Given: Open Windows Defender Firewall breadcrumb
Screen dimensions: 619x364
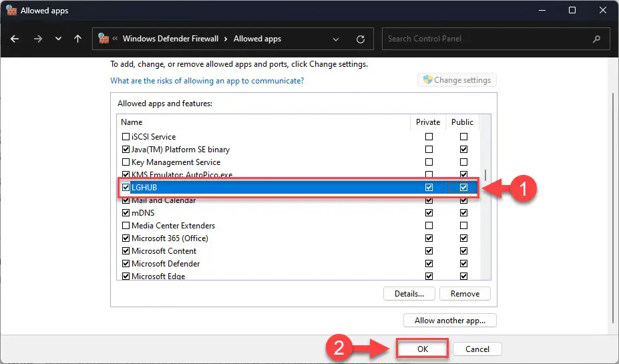Looking at the screenshot, I should click(x=170, y=39).
